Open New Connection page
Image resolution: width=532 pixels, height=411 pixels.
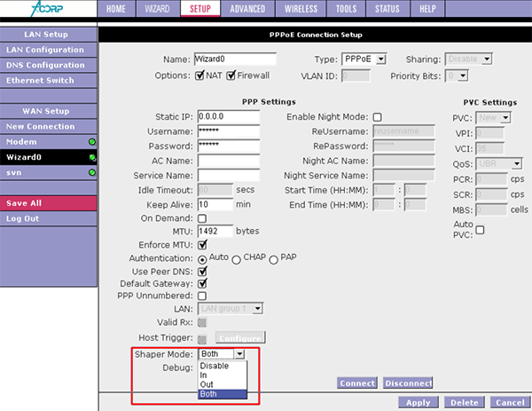(x=49, y=126)
